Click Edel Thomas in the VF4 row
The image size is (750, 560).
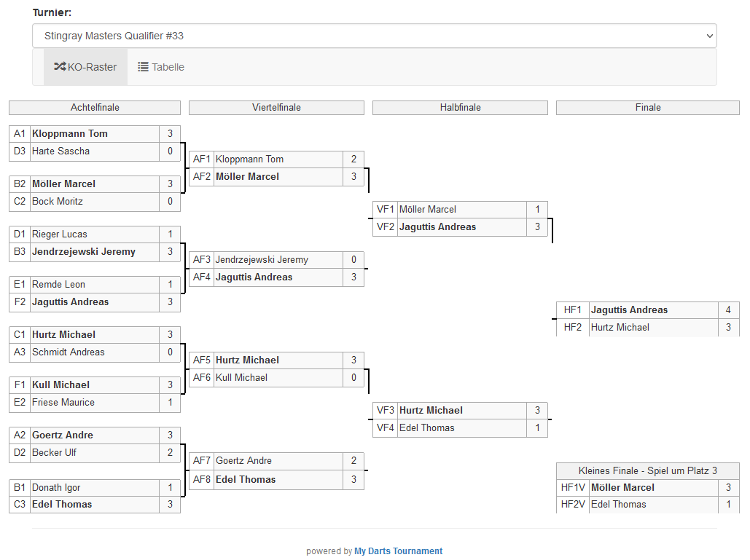[427, 428]
